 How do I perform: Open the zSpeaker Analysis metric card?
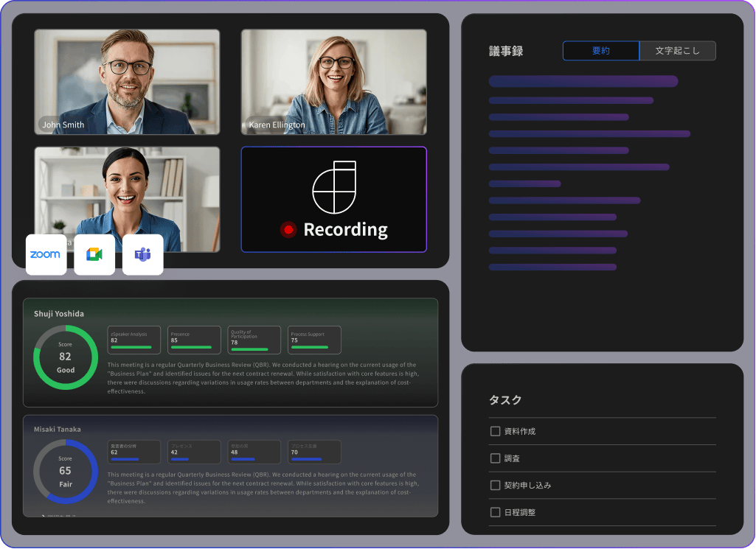click(x=133, y=340)
